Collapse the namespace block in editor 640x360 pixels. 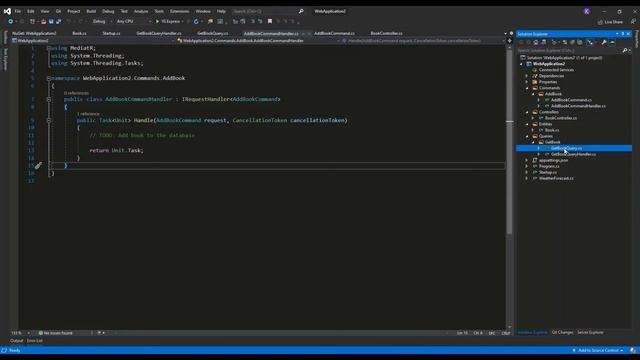(49, 78)
